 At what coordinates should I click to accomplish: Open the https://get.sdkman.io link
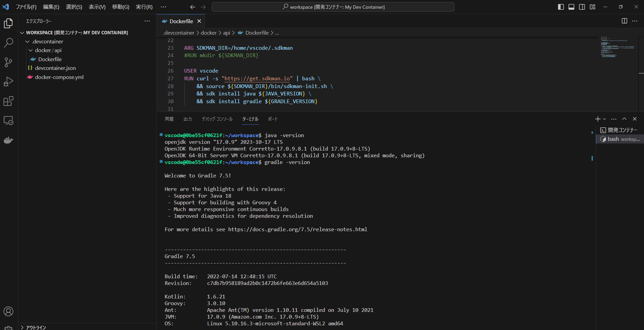[x=257, y=78]
